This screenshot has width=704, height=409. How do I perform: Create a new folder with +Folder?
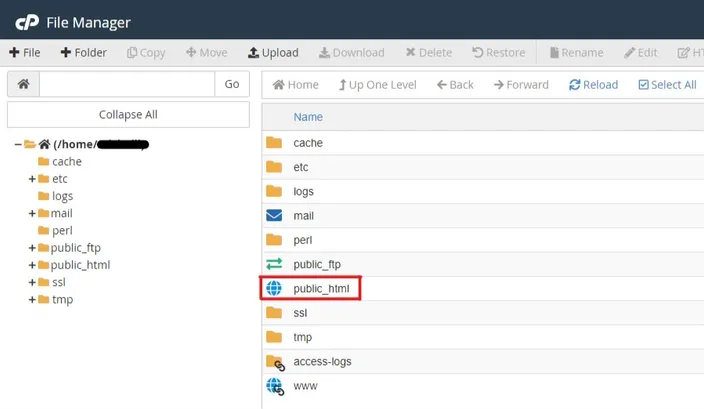pos(84,53)
